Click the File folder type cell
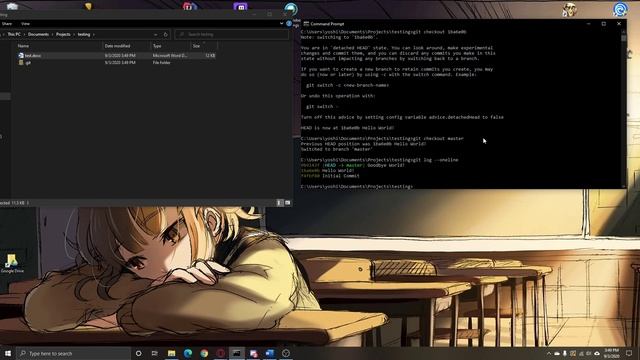This screenshot has width=640, height=360. click(161, 63)
